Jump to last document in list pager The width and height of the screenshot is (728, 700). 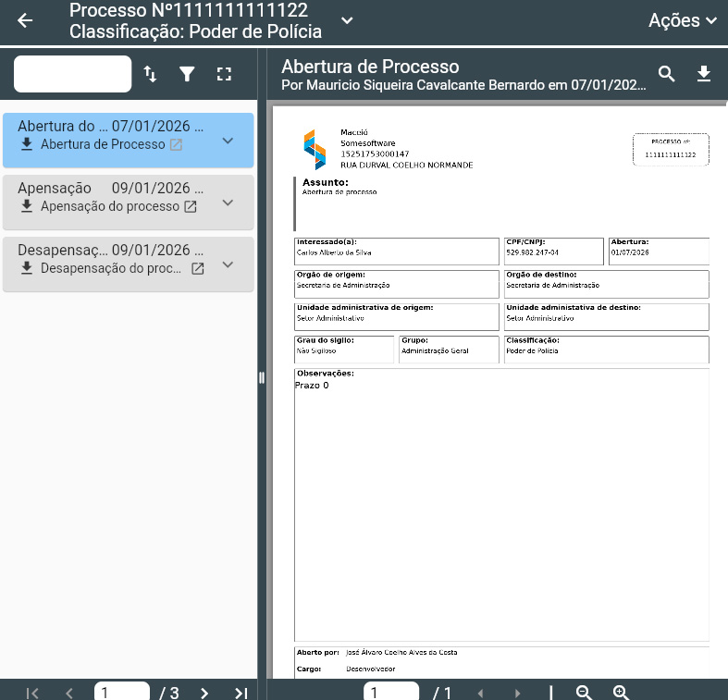(241, 693)
